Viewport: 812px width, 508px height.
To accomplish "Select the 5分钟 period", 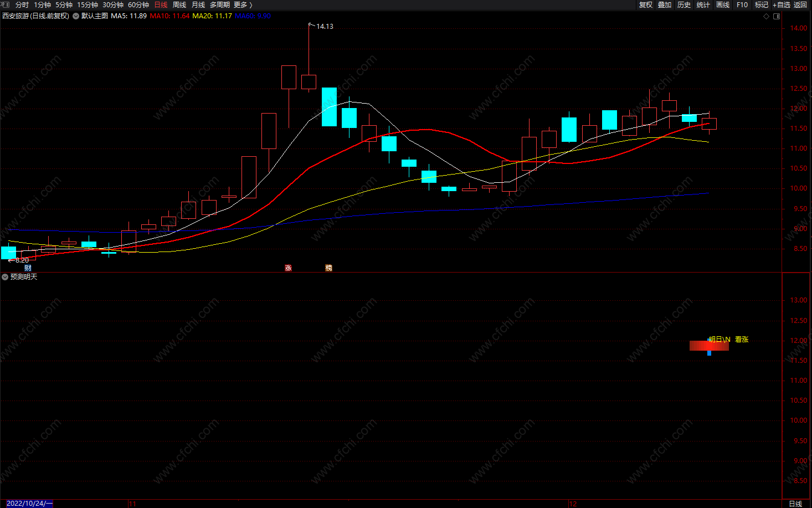I will tap(64, 4).
